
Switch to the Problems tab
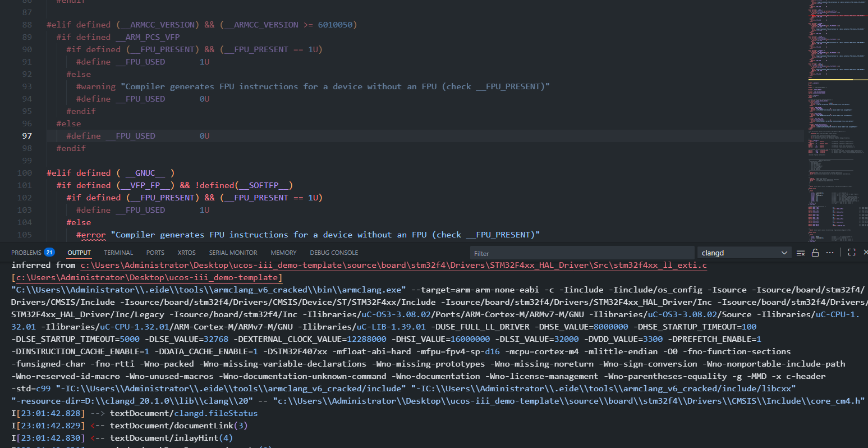(26, 253)
